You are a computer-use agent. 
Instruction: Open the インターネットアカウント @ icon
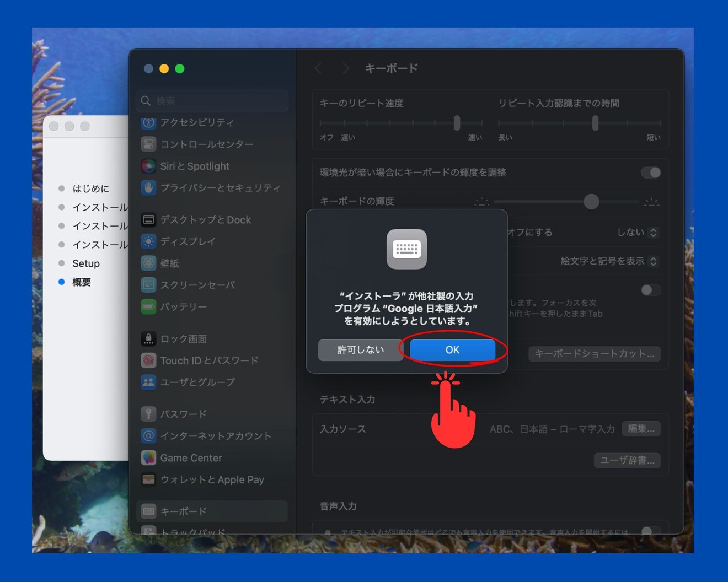pyautogui.click(x=148, y=436)
